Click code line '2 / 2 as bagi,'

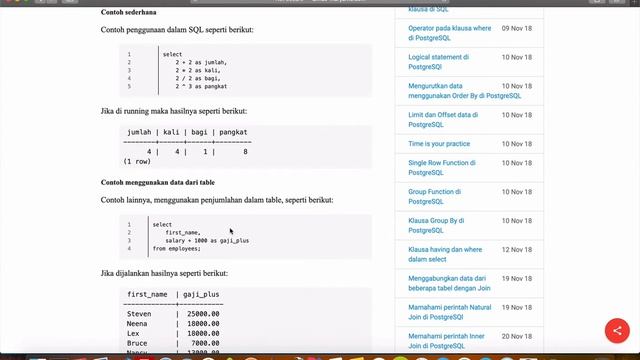point(198,78)
